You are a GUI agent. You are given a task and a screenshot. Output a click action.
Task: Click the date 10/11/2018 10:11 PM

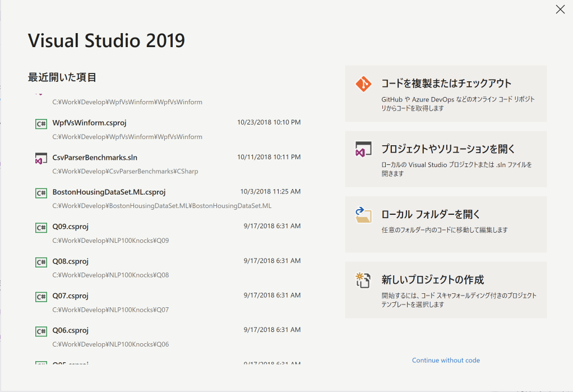point(269,157)
